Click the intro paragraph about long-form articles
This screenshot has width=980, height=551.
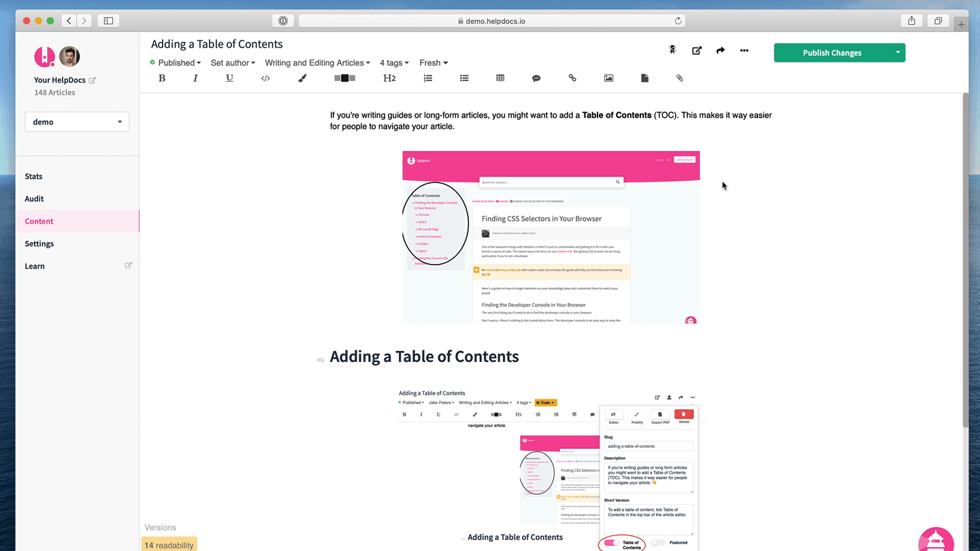551,120
